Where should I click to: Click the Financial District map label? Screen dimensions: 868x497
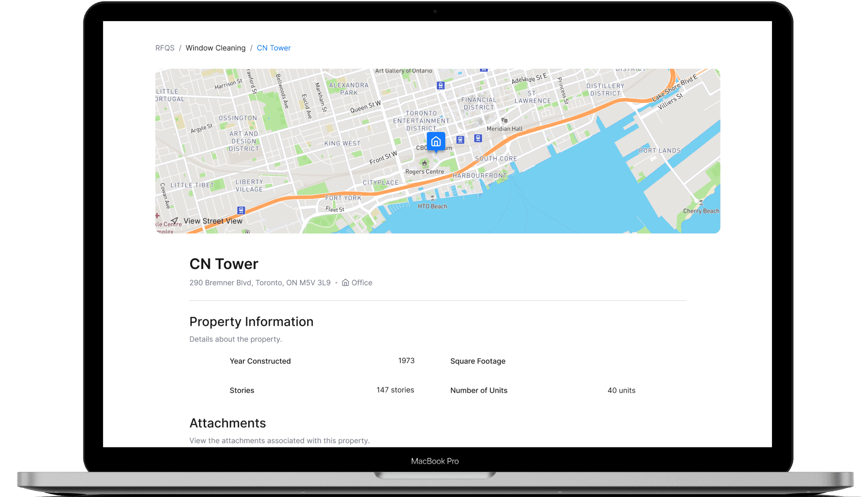(478, 103)
